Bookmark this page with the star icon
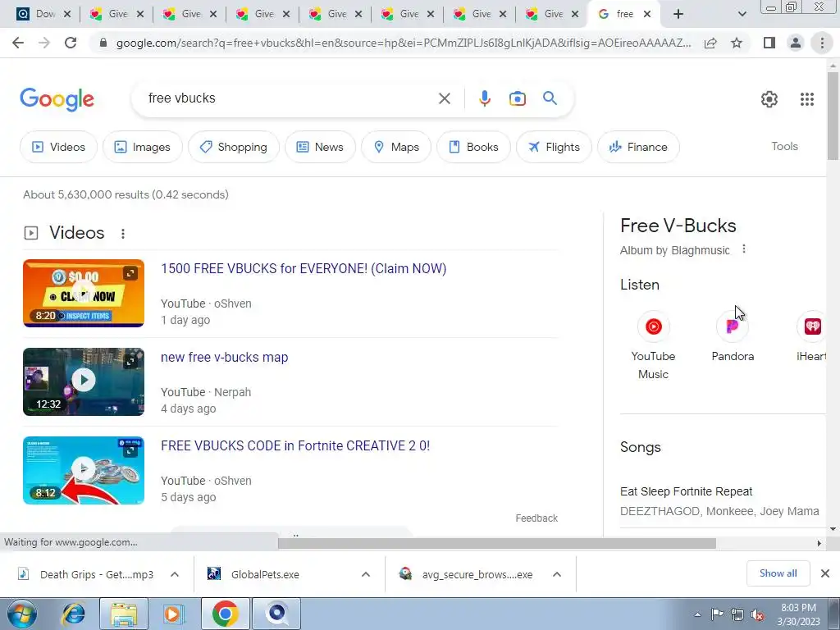The width and height of the screenshot is (840, 630). pyautogui.click(x=737, y=43)
